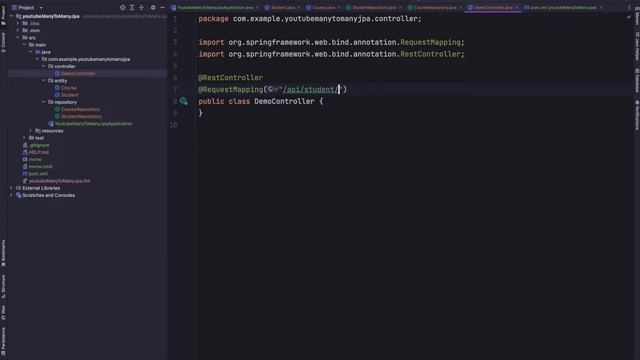The image size is (640, 360).
Task: Expand the .idea folder
Action: [x=18, y=23]
